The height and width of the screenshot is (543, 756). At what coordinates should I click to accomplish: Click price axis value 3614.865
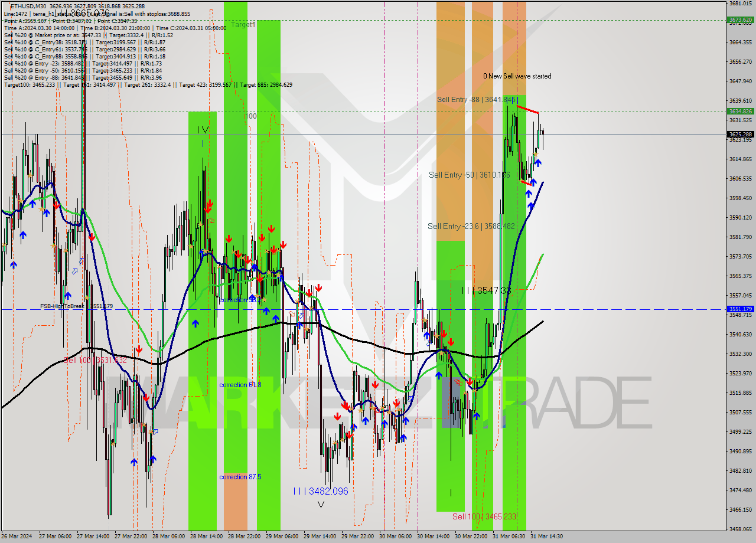pos(741,159)
